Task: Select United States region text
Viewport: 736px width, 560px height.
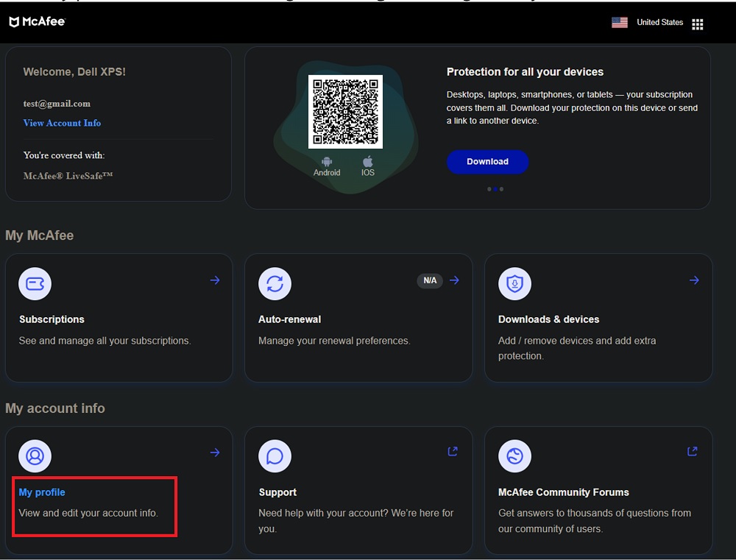Action: (x=659, y=22)
